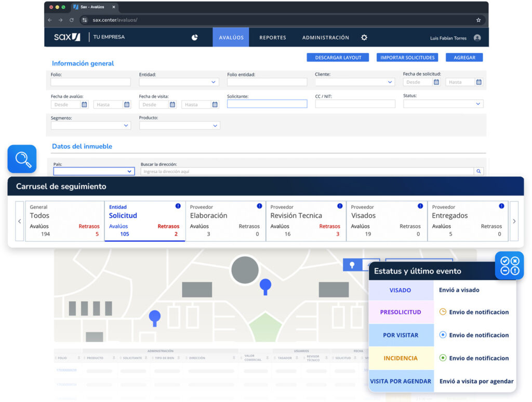
Task: Select the Proveedor Elaboración carousel card
Action: (x=225, y=221)
